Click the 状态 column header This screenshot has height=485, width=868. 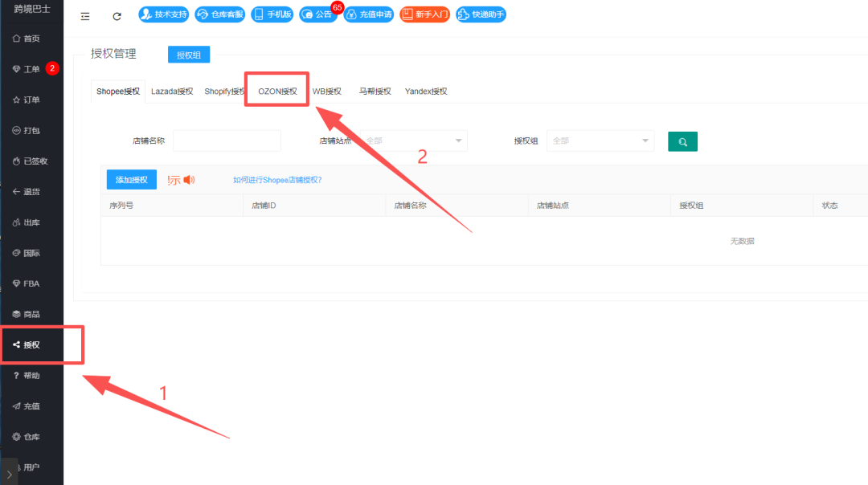pyautogui.click(x=829, y=206)
